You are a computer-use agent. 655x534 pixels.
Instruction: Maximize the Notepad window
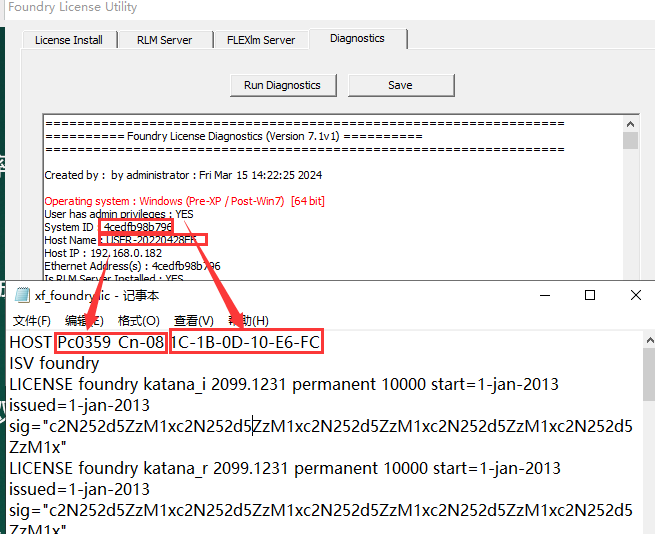click(590, 295)
